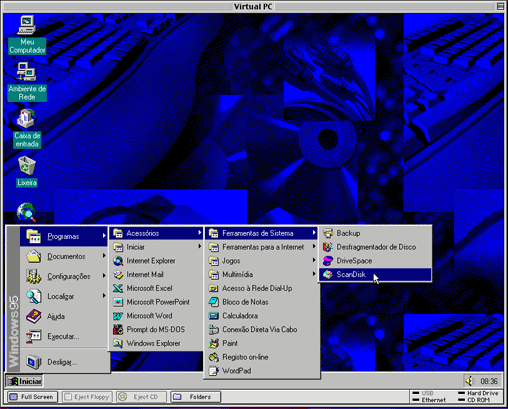This screenshot has width=508, height=409.
Task: Click the Microsoft Word icon
Action: pyautogui.click(x=118, y=316)
